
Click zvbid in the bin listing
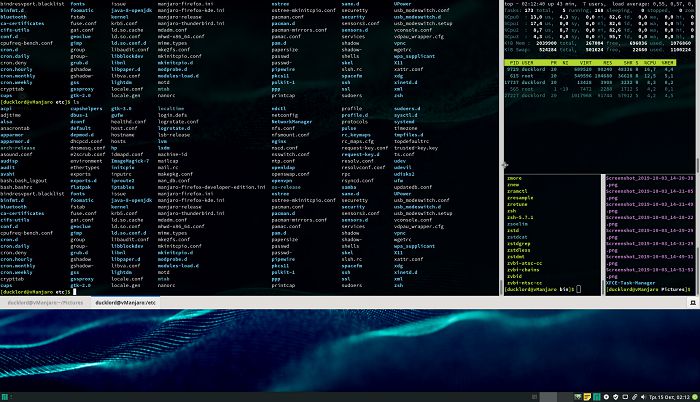(x=514, y=276)
